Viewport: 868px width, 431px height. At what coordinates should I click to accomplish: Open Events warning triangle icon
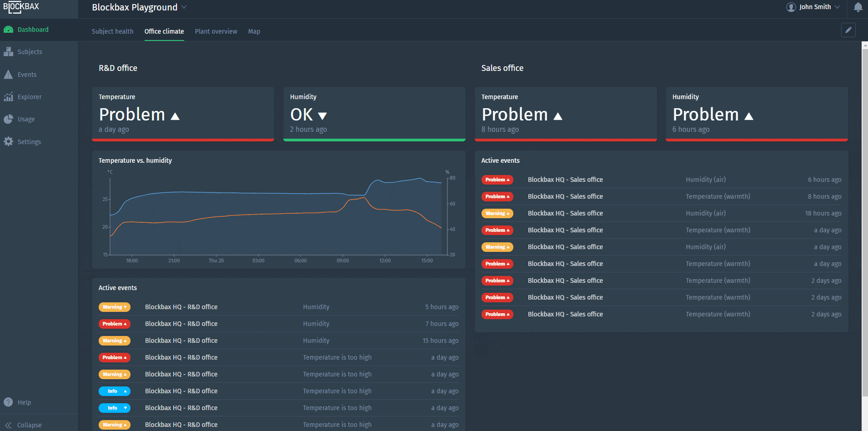[x=8, y=75]
